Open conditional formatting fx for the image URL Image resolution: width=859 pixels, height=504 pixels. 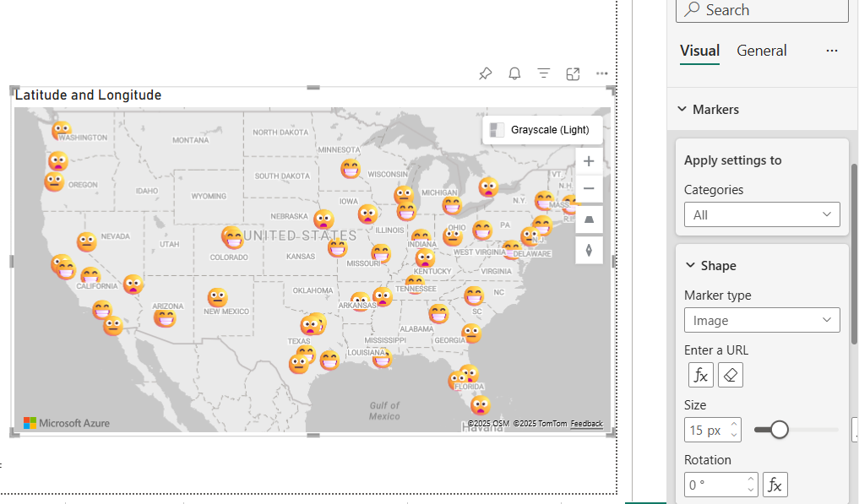click(700, 375)
